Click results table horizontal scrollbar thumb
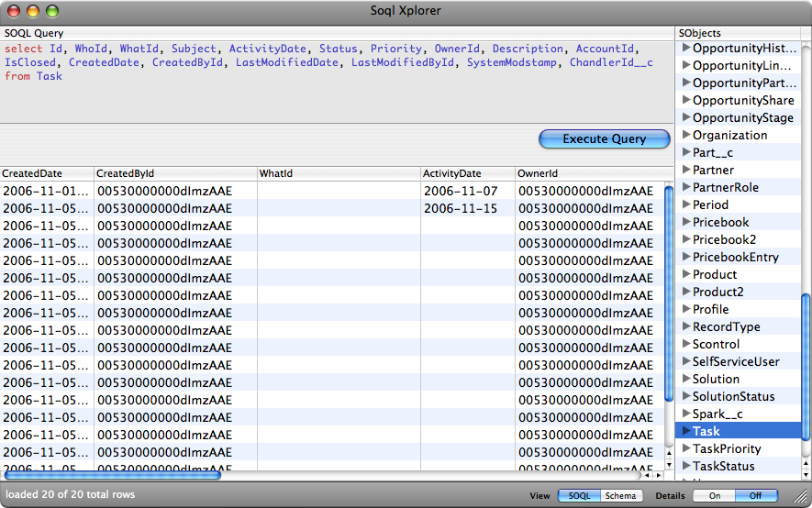 pyautogui.click(x=112, y=475)
